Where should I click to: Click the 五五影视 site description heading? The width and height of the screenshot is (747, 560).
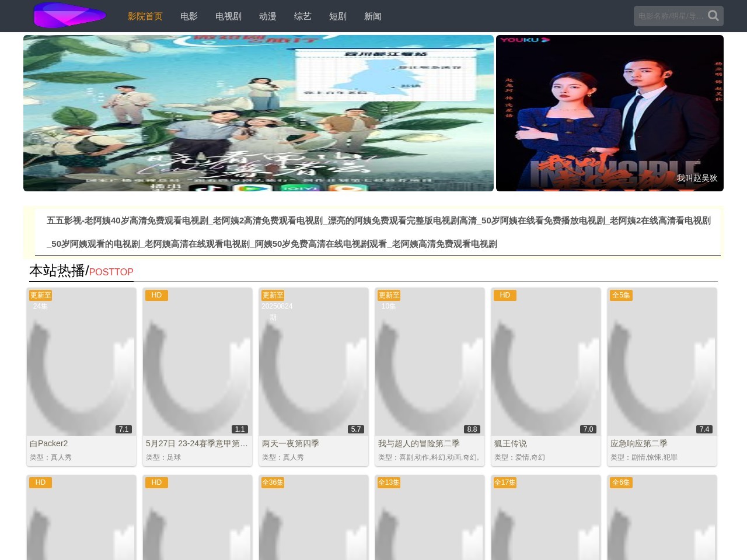[x=378, y=232]
